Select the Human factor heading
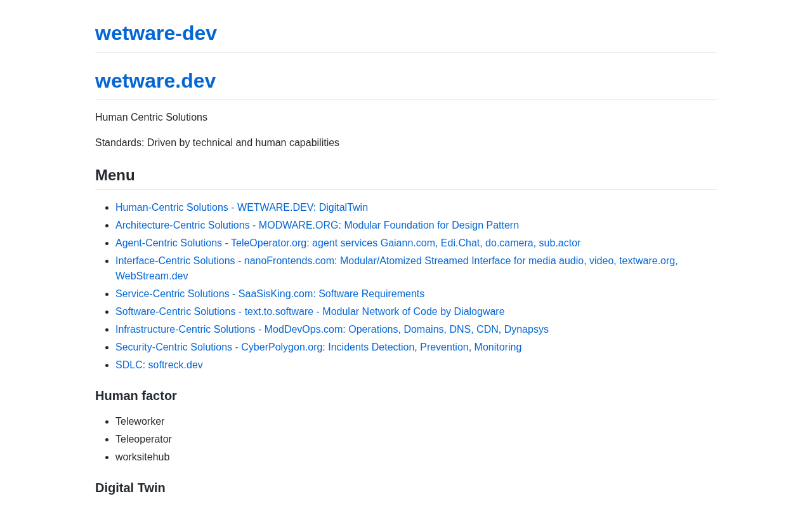812x508 pixels. (136, 396)
